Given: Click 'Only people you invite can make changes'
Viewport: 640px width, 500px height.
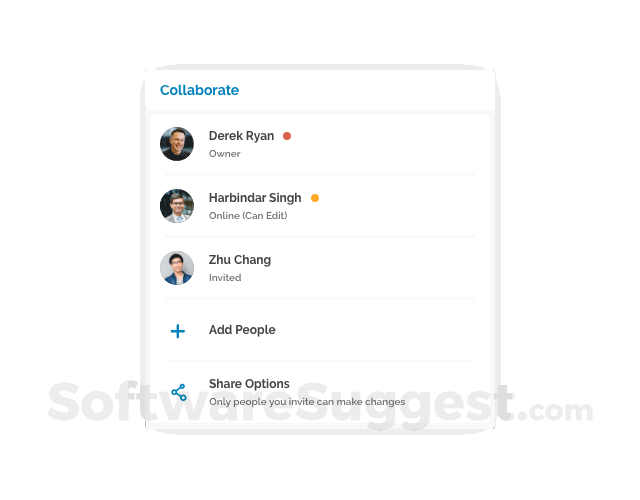Looking at the screenshot, I should (307, 402).
